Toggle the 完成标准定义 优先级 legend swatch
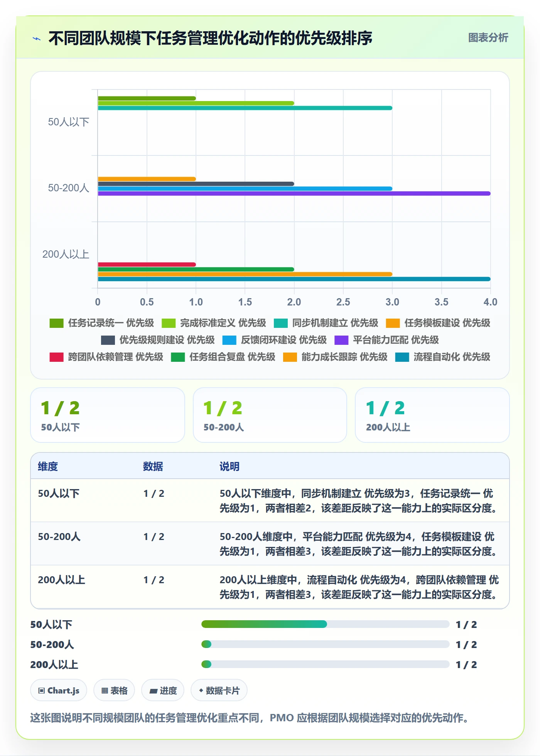The height and width of the screenshot is (756, 540). pyautogui.click(x=169, y=323)
